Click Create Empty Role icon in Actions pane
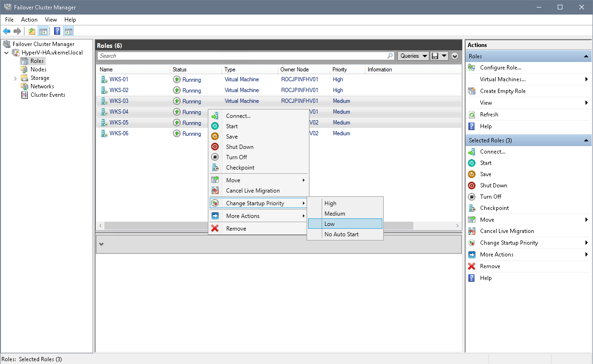Viewport: 593px width, 364px height. coord(472,91)
